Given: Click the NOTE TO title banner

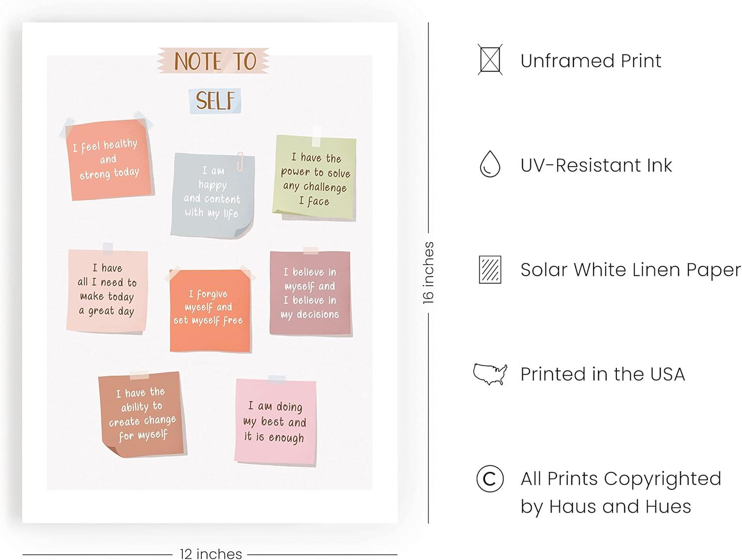Looking at the screenshot, I should click(214, 61).
